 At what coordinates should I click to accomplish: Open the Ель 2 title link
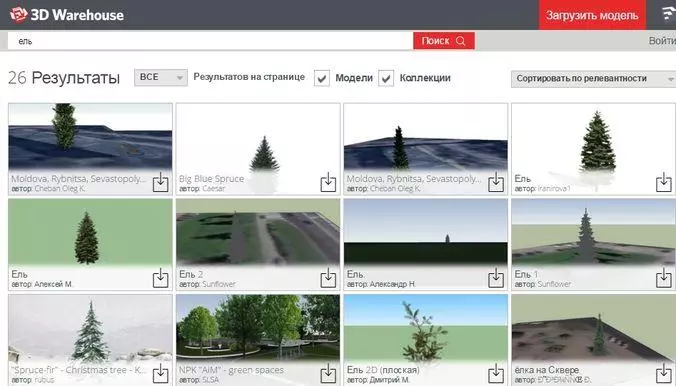point(191,274)
